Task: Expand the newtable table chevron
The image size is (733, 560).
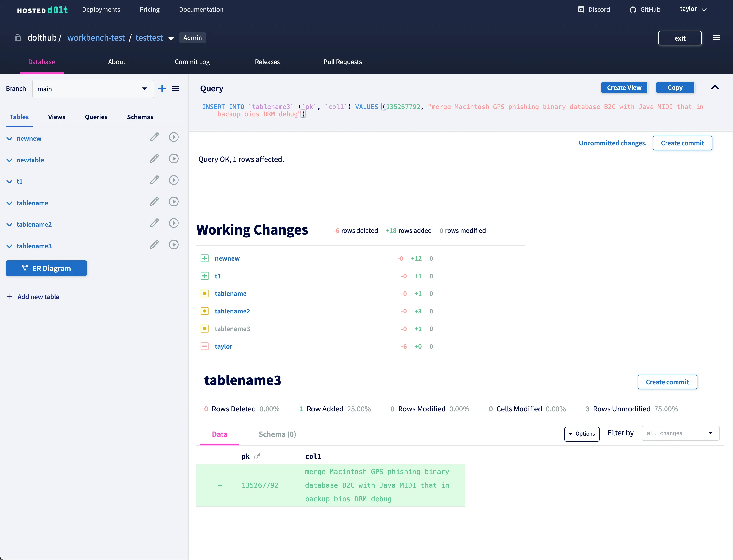Action: [x=9, y=160]
